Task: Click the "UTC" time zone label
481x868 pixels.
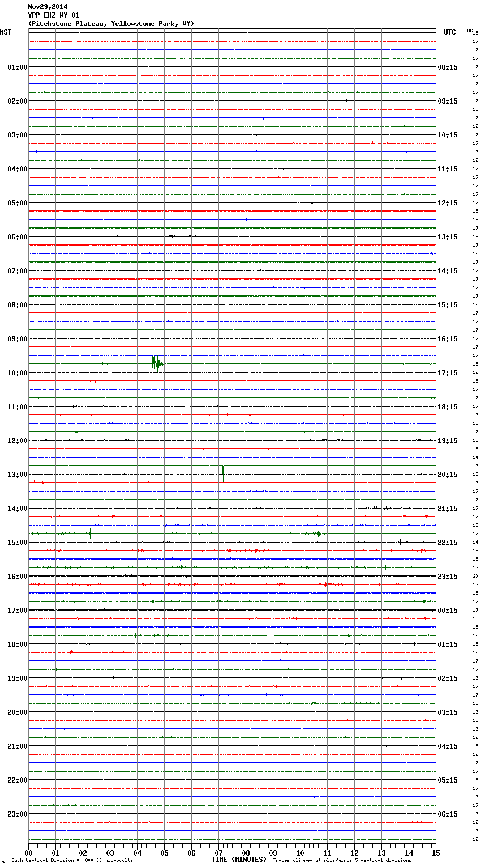Action: [x=450, y=32]
